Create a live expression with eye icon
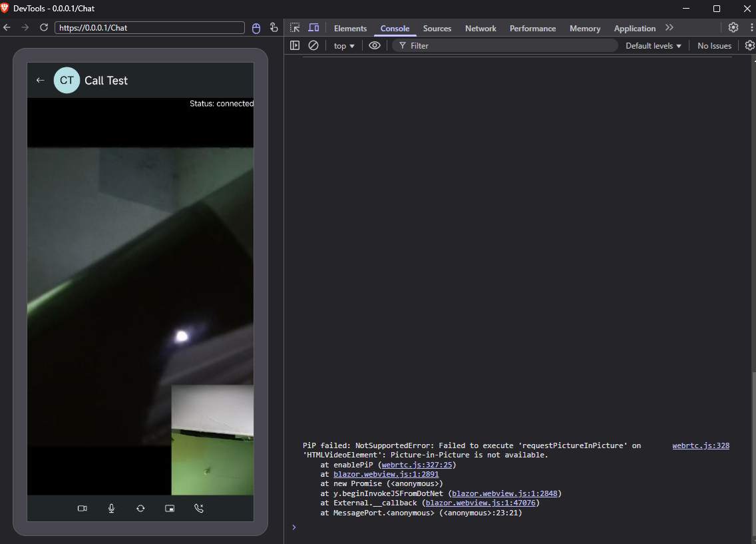Image resolution: width=756 pixels, height=544 pixels. (375, 45)
